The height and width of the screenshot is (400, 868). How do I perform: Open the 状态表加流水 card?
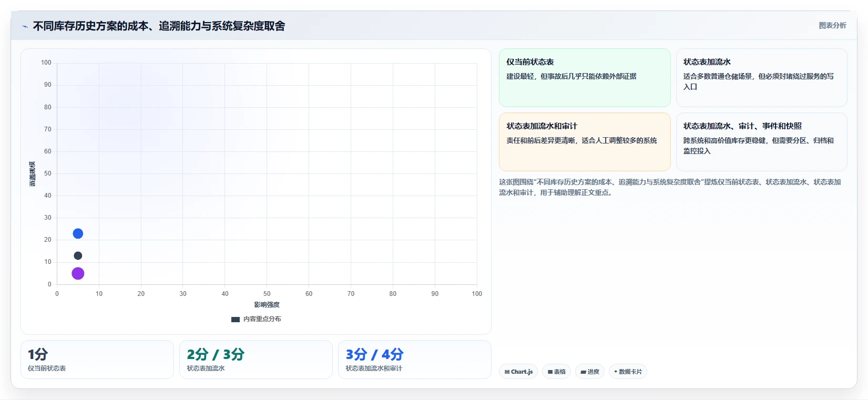click(x=761, y=78)
